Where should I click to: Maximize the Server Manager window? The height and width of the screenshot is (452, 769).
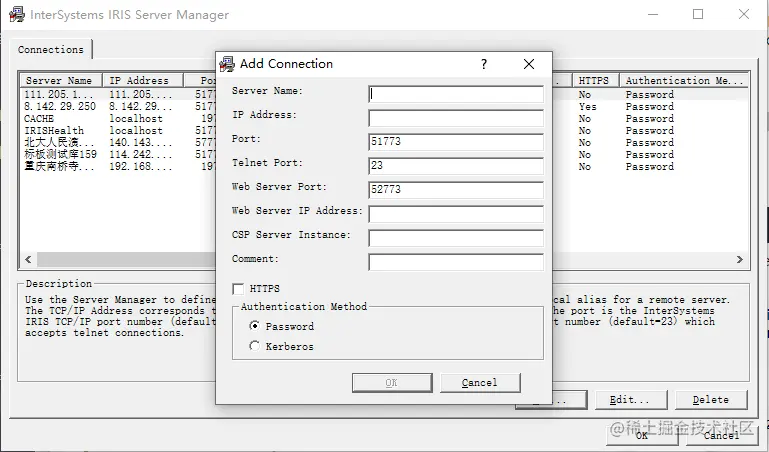click(698, 14)
